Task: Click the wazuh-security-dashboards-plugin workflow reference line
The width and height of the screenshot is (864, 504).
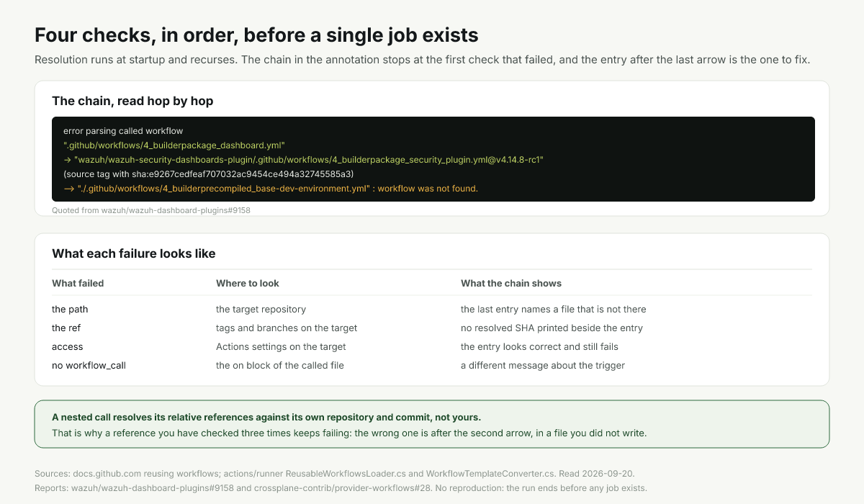Action: (x=303, y=160)
